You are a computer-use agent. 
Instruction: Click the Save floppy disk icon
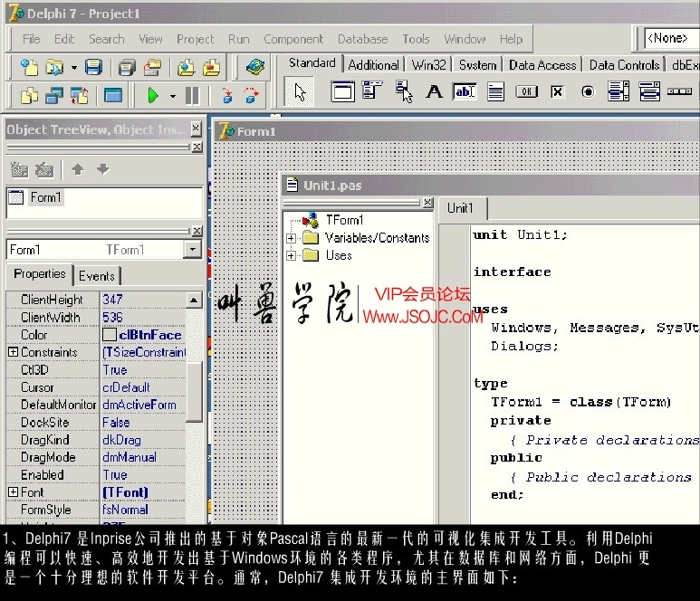click(93, 67)
